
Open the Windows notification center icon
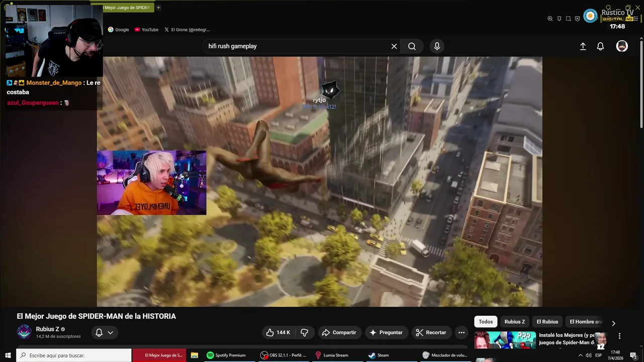coord(633,355)
